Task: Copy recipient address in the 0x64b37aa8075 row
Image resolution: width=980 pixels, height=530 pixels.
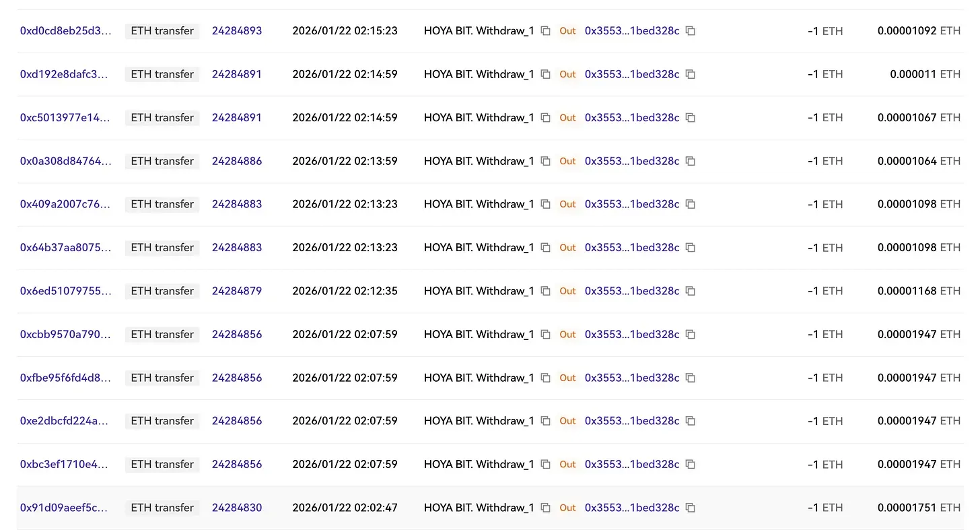Action: tap(691, 248)
